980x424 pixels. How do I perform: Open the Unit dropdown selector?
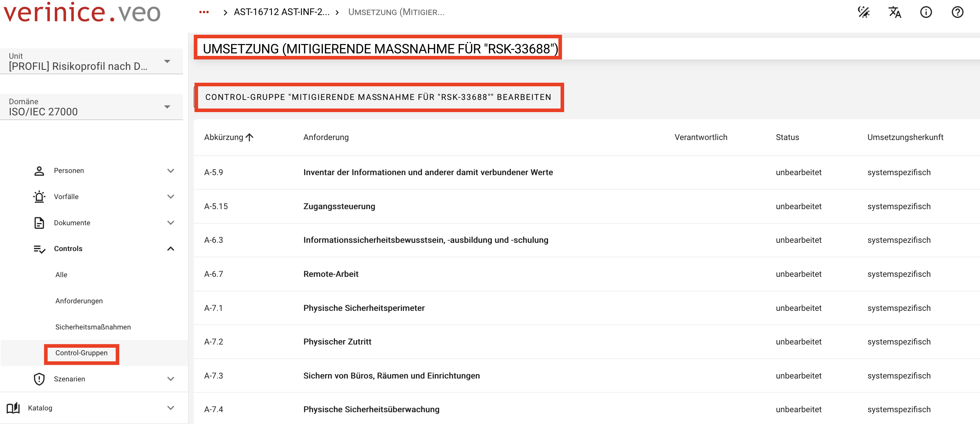[91, 62]
